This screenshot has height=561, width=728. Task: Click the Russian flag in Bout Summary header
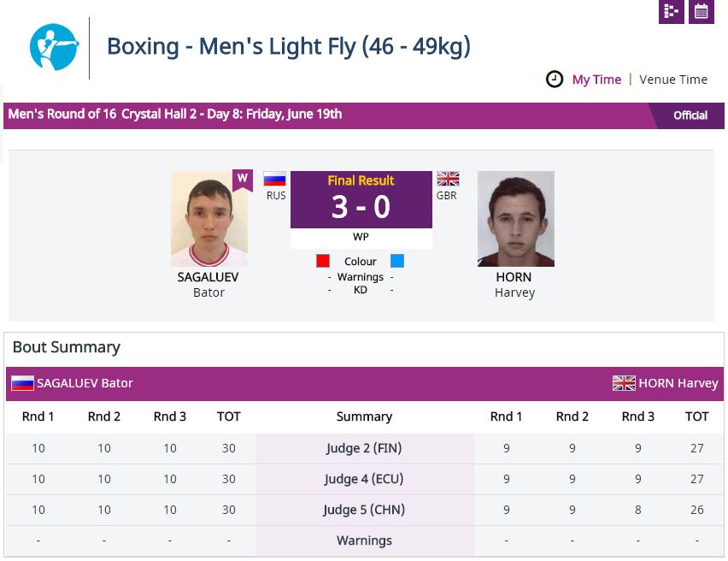tap(22, 383)
